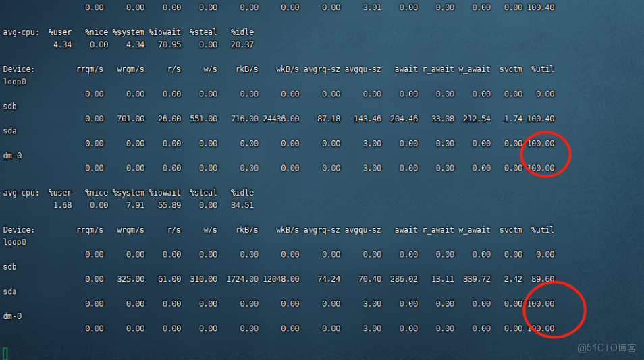The image size is (644, 360).
Task: Click avgqu-sz value 143.46
Action: 368,119
